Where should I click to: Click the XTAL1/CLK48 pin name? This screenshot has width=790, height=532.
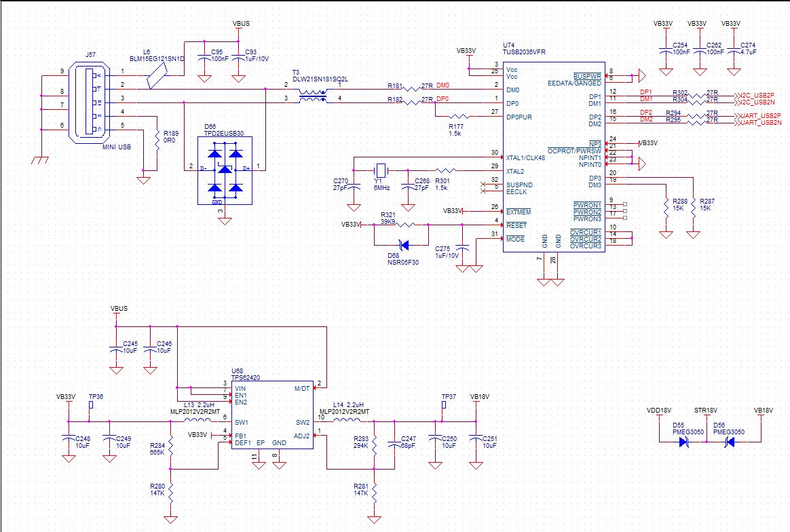pos(525,157)
